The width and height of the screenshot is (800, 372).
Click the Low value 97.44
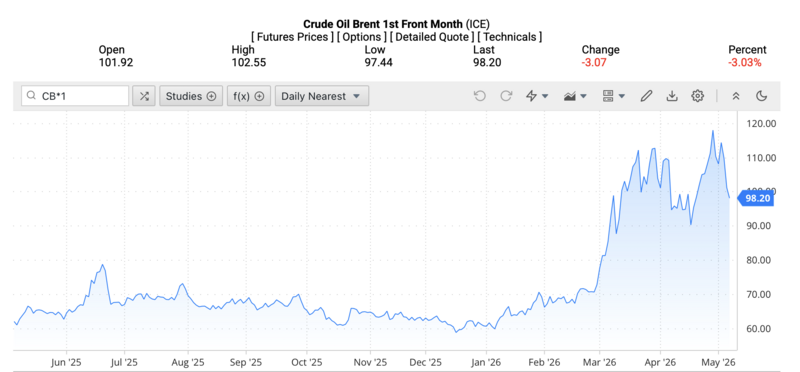(379, 63)
